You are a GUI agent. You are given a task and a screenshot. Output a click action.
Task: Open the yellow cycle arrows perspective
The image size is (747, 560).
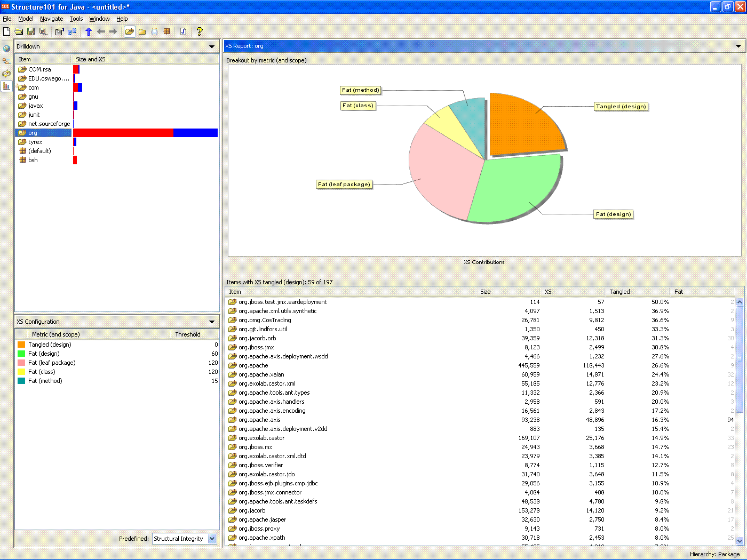tap(6, 74)
